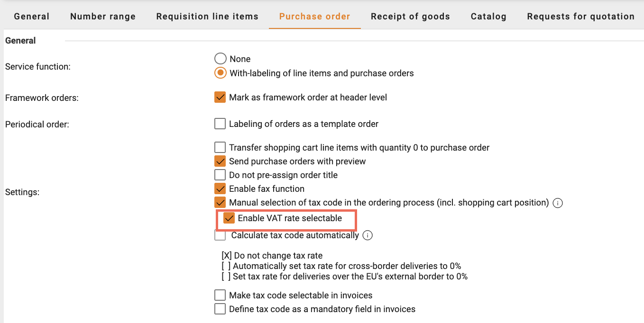Image resolution: width=644 pixels, height=323 pixels.
Task: Enable Labeling of orders as template order
Action: (x=220, y=124)
